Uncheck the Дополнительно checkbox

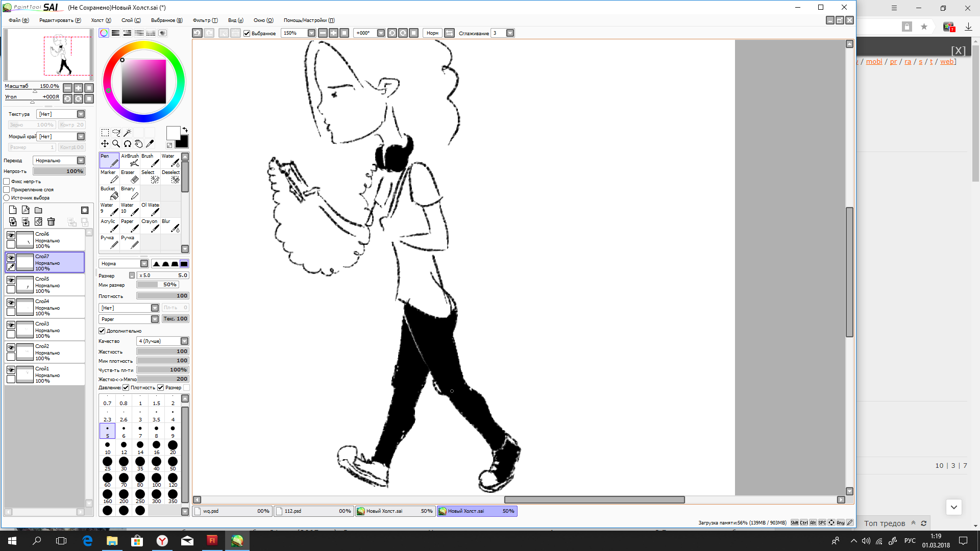tap(102, 331)
